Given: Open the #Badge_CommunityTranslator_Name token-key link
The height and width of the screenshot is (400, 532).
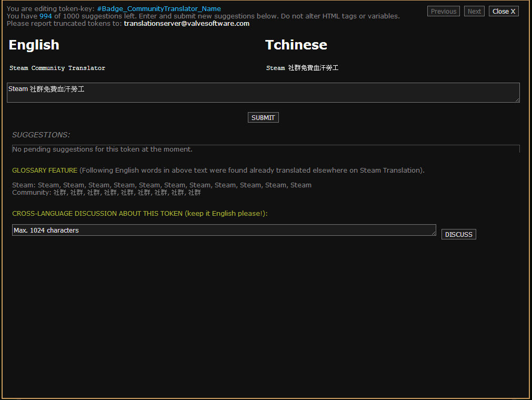Looking at the screenshot, I should pyautogui.click(x=159, y=8).
